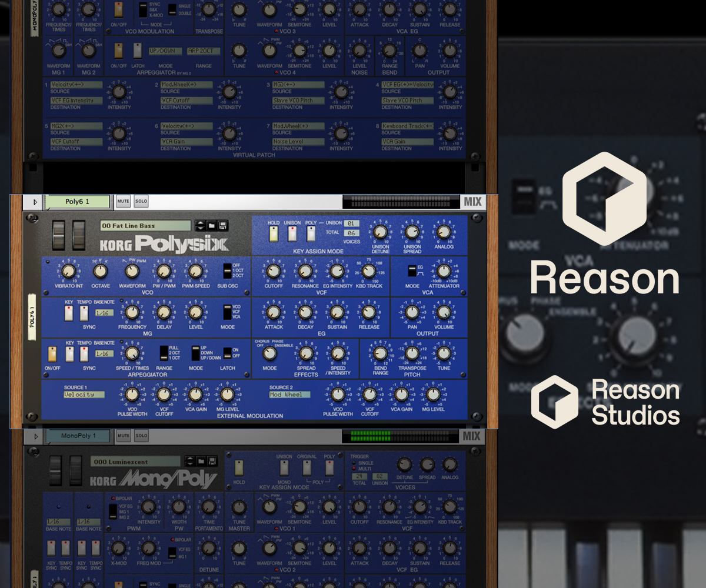This screenshot has height=588, width=706.
Task: Open Mono/Poly arpeggiator UP/DOWN mode display
Action: (165, 51)
